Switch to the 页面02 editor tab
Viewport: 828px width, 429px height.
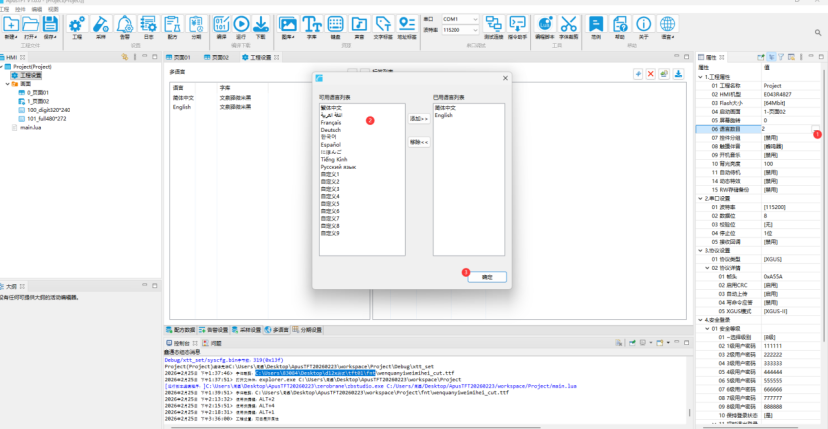point(218,58)
